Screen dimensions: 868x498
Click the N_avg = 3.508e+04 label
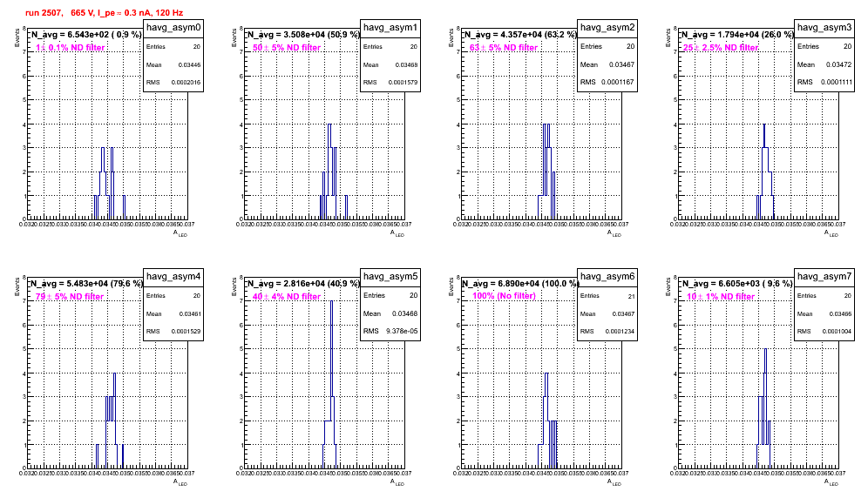[302, 34]
